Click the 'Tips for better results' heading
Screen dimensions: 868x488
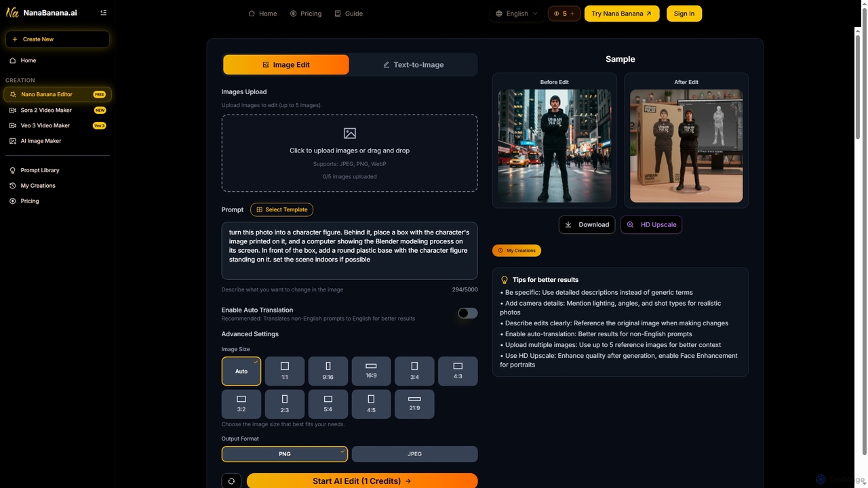[545, 280]
